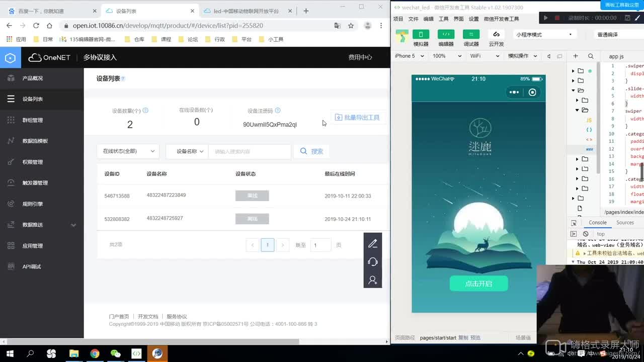
Task: Toggle simulator mute speaker icon
Action: coord(549,56)
